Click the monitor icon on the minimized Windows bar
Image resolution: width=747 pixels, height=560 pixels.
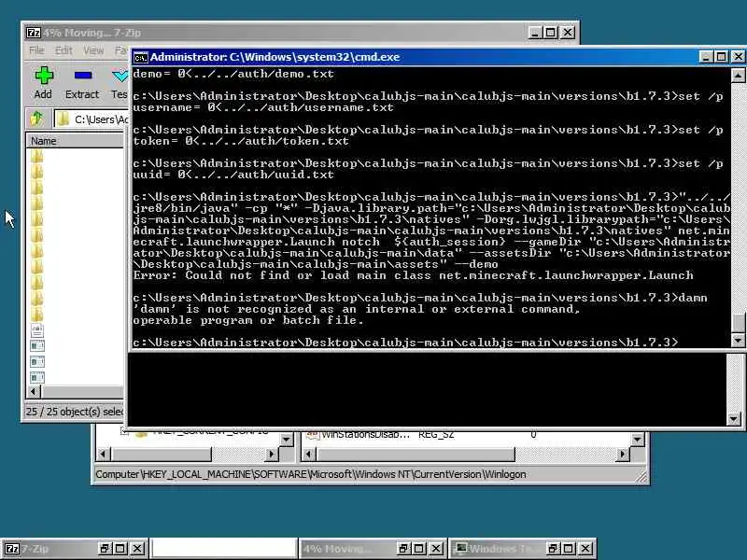(460, 549)
